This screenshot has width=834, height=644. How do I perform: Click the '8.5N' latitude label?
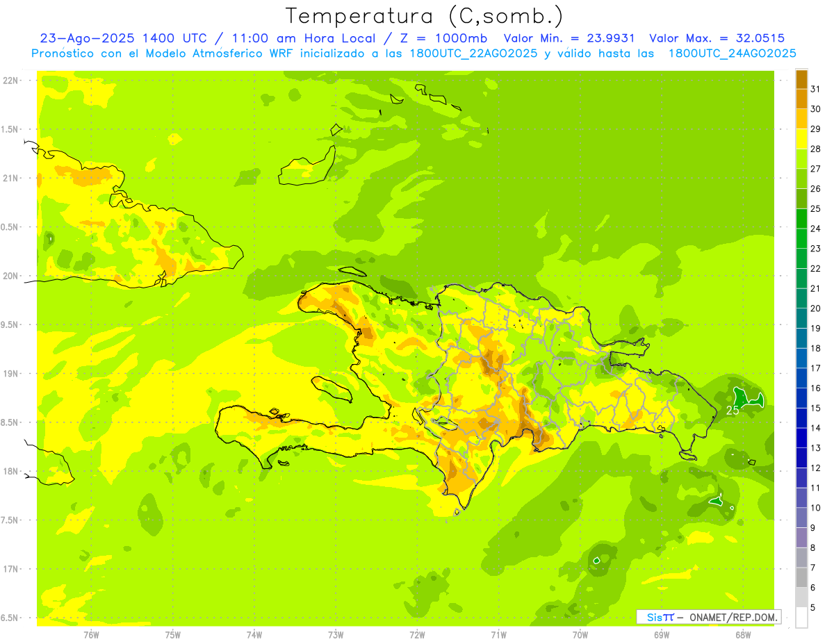10,422
